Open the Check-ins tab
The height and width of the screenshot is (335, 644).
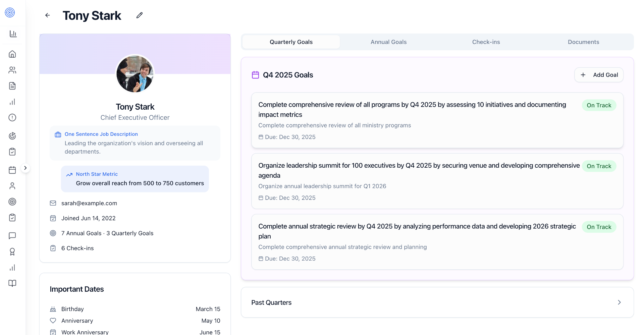(x=486, y=42)
